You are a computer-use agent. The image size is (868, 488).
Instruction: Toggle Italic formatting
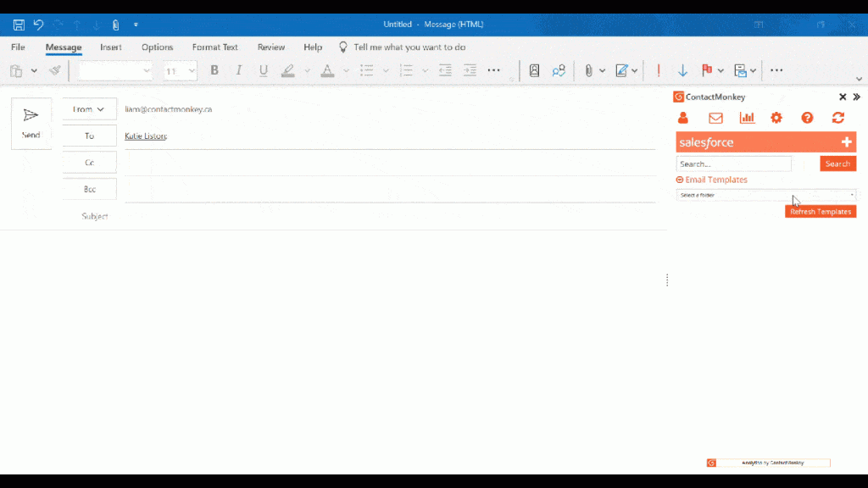tap(238, 70)
